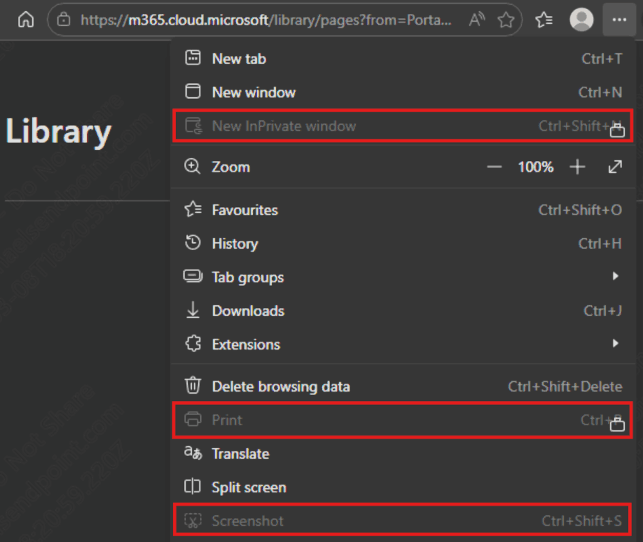Increase zoom with the plus button
This screenshot has width=643, height=542.
(x=577, y=167)
